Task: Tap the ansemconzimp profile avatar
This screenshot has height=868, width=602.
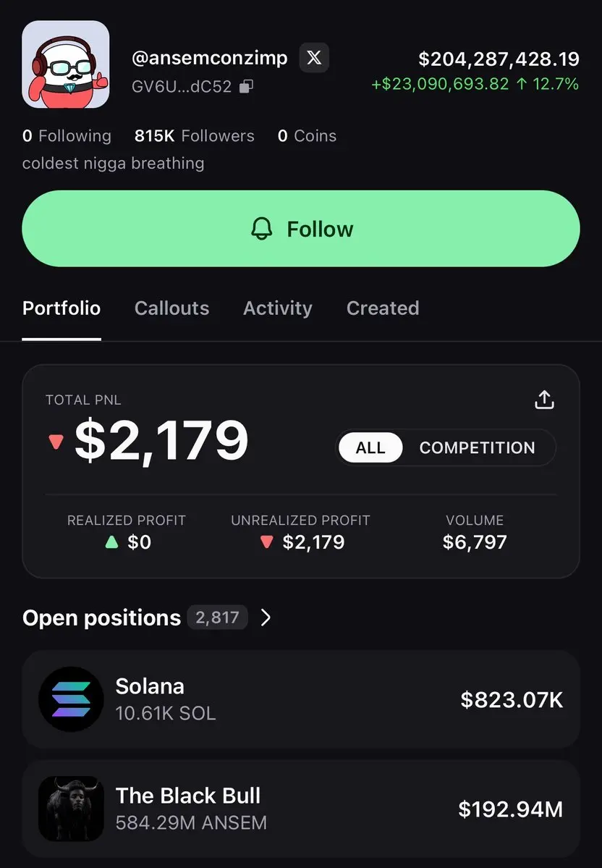Action: [x=66, y=64]
